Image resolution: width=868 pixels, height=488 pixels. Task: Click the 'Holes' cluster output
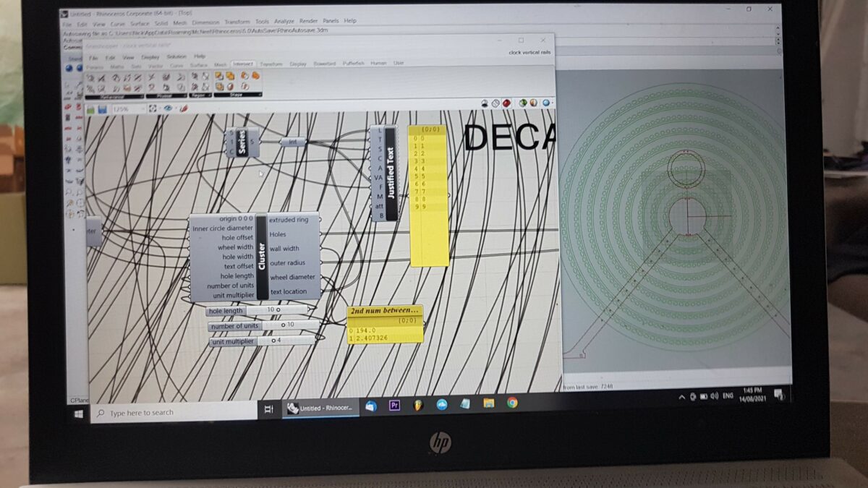pos(278,234)
